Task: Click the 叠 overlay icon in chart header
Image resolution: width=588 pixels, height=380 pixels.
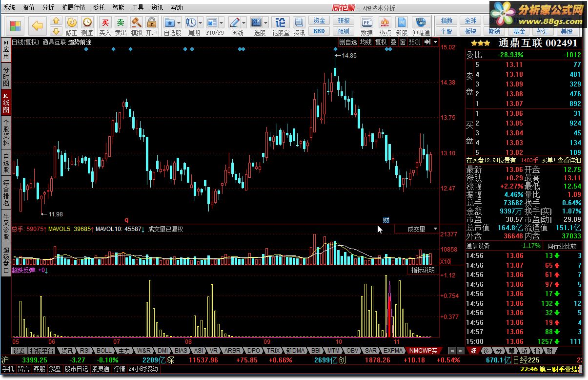Action: click(393, 42)
